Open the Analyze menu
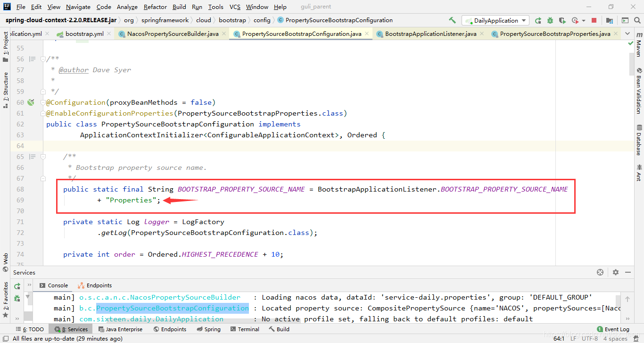644x343 pixels. coord(127,7)
